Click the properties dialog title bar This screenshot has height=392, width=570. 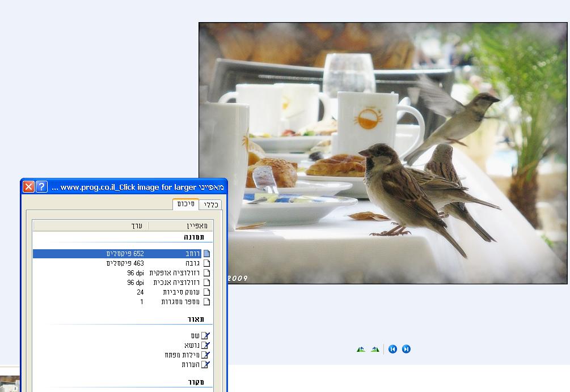124,187
